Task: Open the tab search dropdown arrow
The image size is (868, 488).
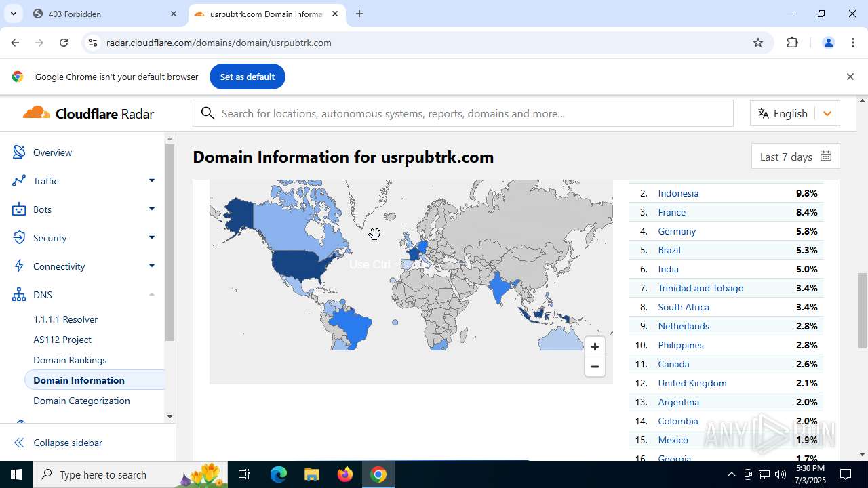Action: pos(13,14)
